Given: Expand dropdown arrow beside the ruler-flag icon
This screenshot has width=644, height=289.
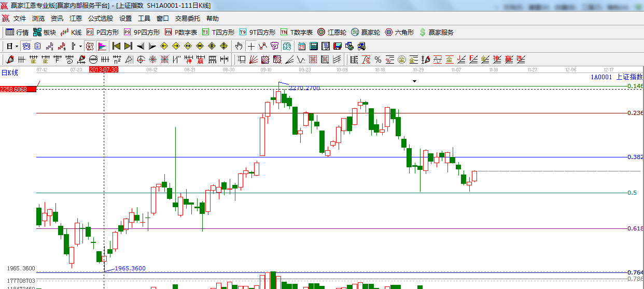Looking at the screenshot, I should click(80, 46).
